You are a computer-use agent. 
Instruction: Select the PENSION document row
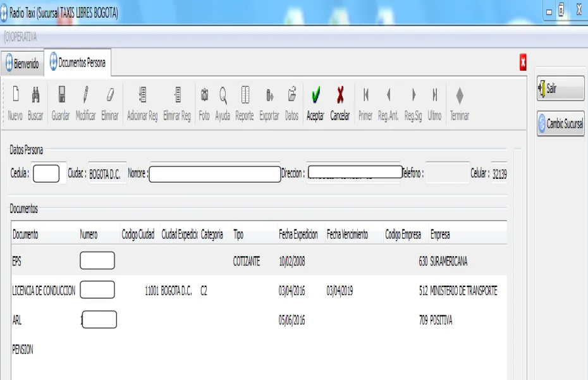click(259, 350)
